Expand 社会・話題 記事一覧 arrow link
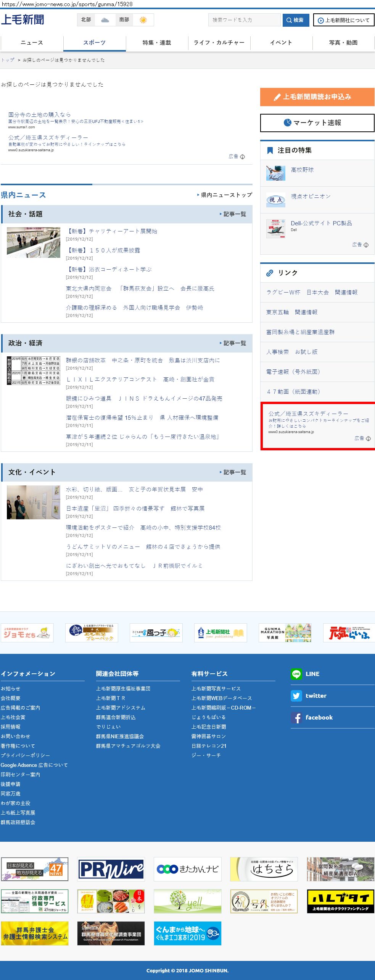375x980 pixels. [x=233, y=214]
